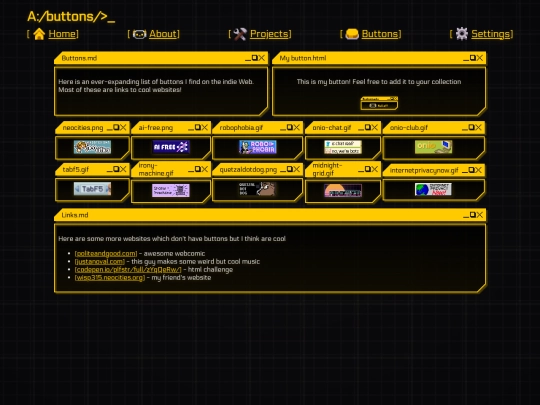Maximize the Links.md window

coord(472,215)
